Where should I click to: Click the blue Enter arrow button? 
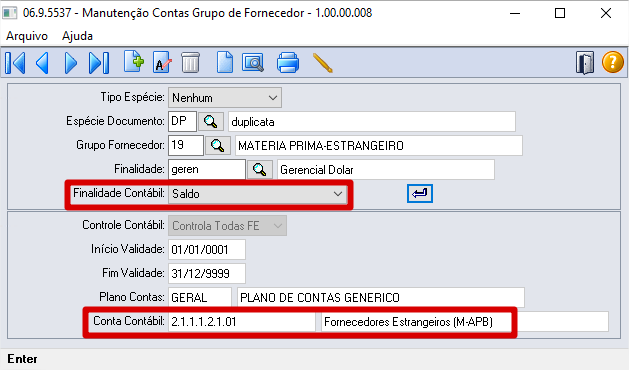(x=420, y=193)
